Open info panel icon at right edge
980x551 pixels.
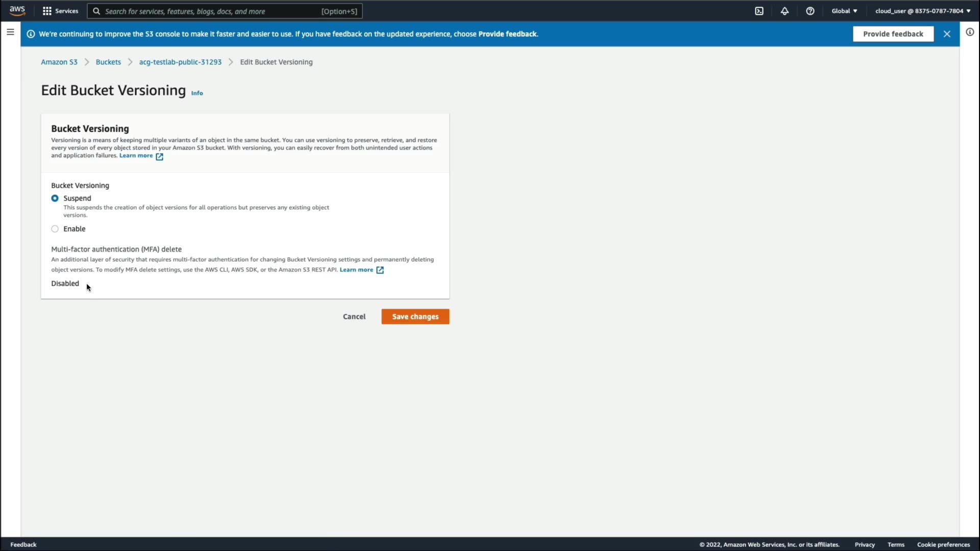(970, 32)
